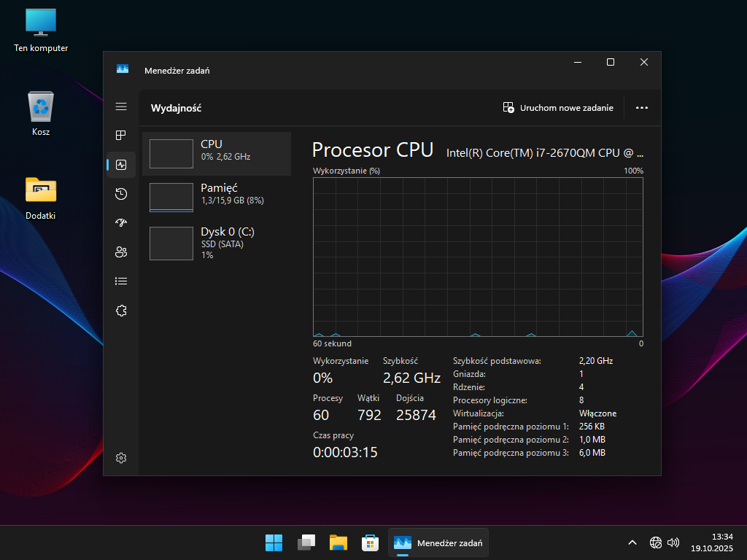The width and height of the screenshot is (747, 560).
Task: Open Startup apps gauge icon
Action: [x=121, y=223]
